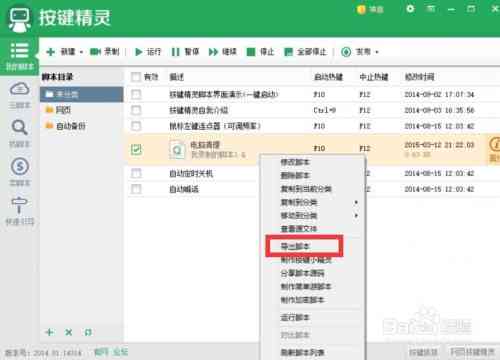Select the highlighted 未分类 category folder
This screenshot has height=360, width=500.
coord(82,94)
